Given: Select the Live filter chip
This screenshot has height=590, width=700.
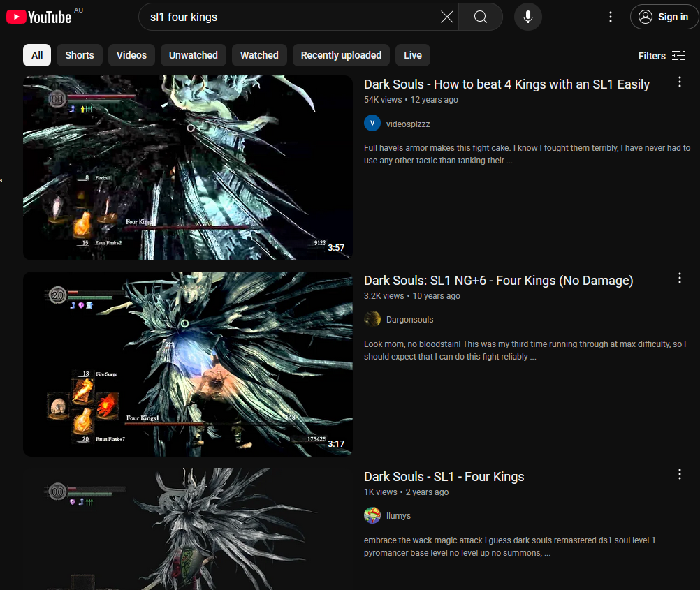Looking at the screenshot, I should click(x=413, y=55).
